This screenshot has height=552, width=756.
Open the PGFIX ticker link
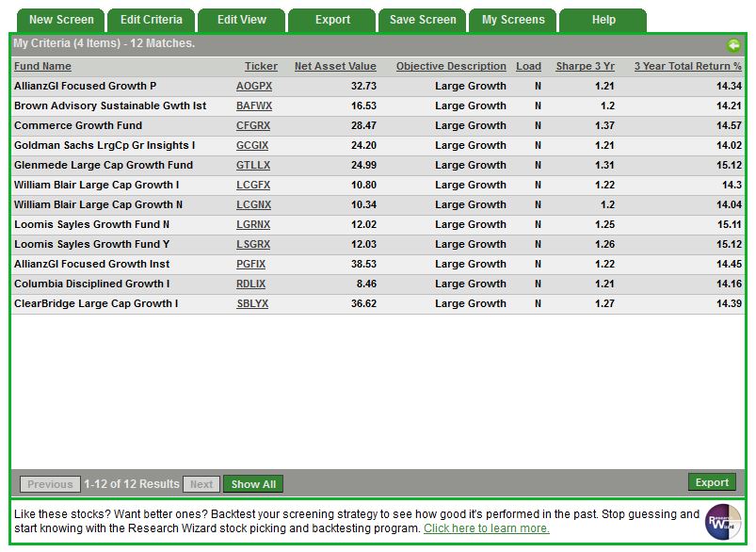(250, 264)
